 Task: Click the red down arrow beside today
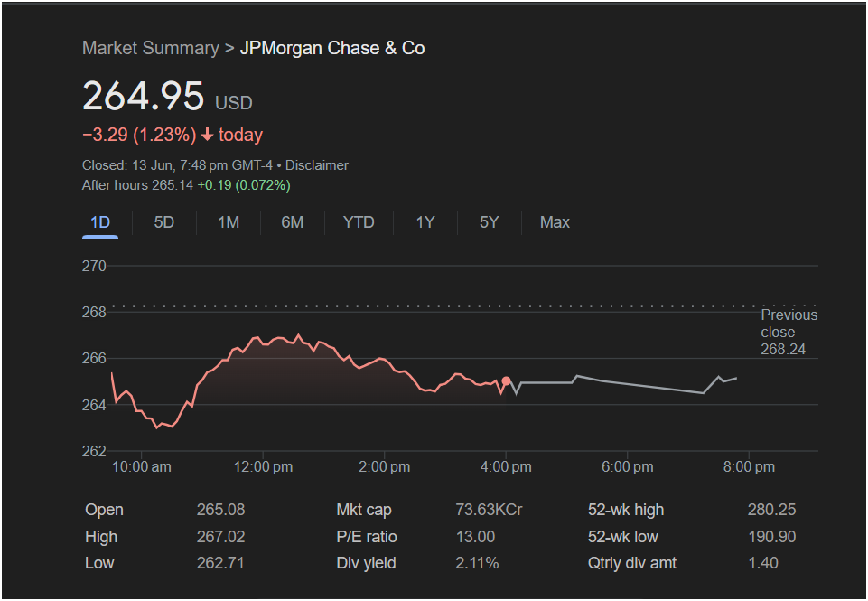click(208, 135)
